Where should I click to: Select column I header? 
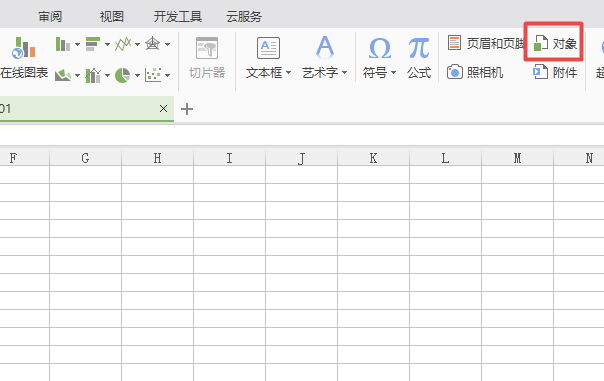pyautogui.click(x=230, y=158)
